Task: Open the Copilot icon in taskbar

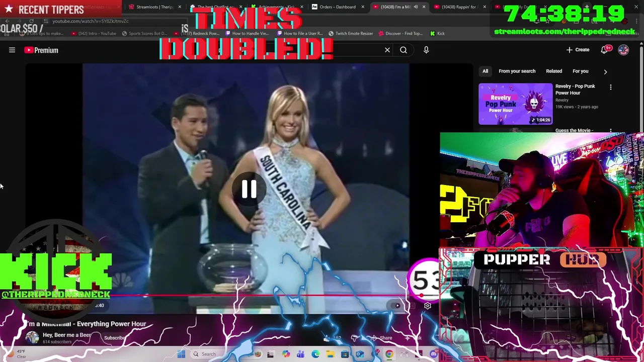Action: pyautogui.click(x=286, y=354)
